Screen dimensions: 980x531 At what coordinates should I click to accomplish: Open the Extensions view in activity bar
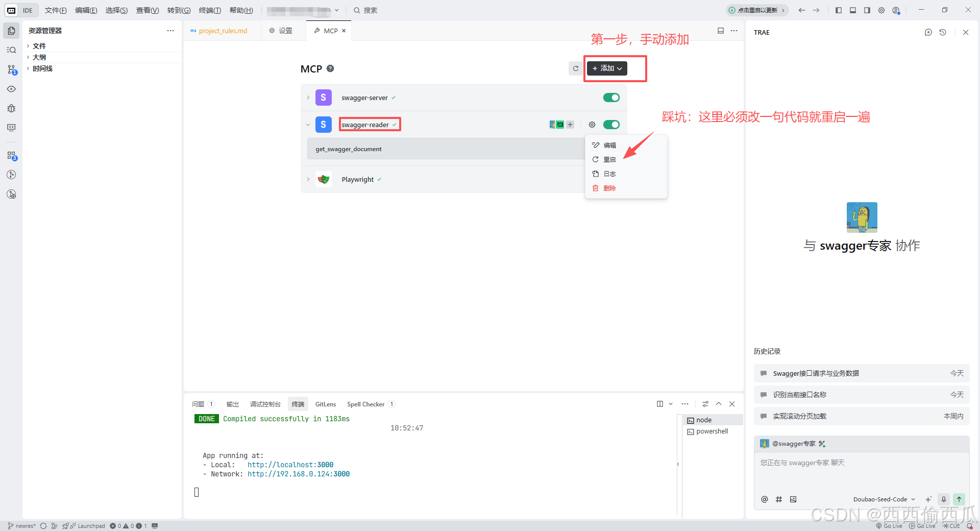point(11,156)
